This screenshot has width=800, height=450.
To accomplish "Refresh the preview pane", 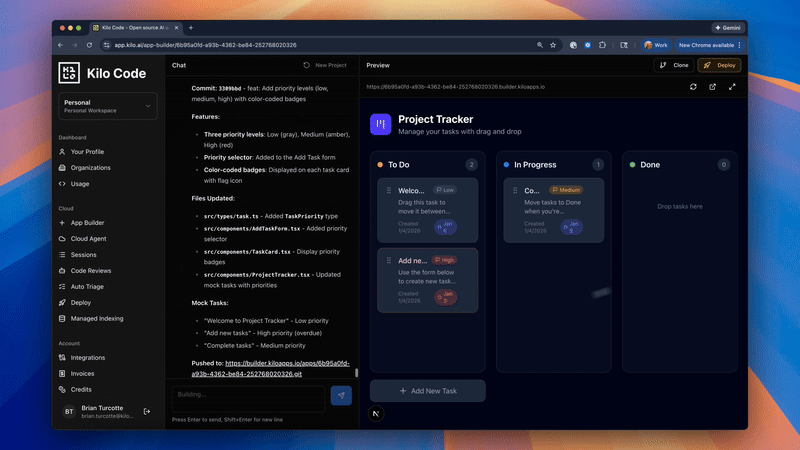I will pos(693,87).
